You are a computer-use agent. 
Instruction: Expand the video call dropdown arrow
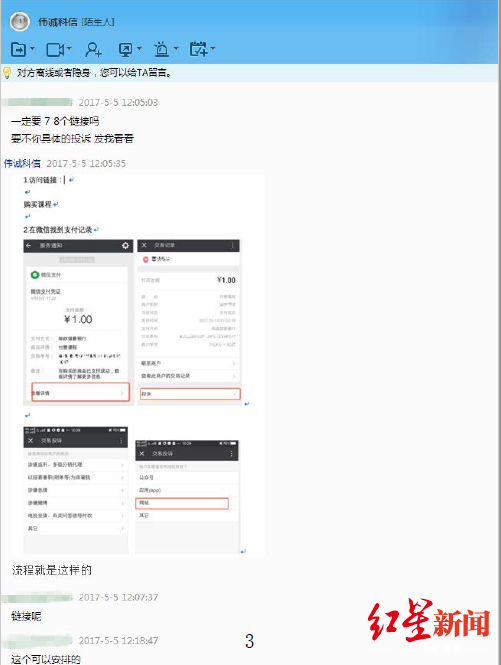(x=69, y=49)
